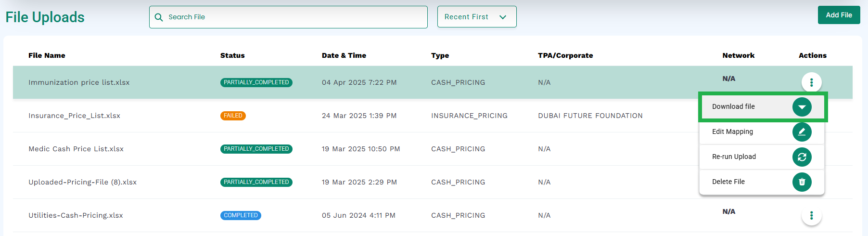Click the Re-run Upload refresh icon
The height and width of the screenshot is (236, 868).
802,157
